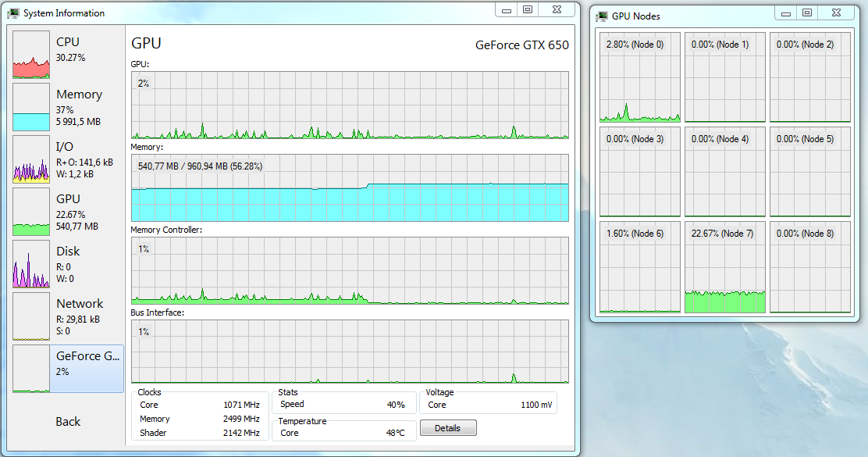Viewport: 868px width, 457px height.
Task: Click the 30.27% CPU usage value
Action: tap(70, 58)
